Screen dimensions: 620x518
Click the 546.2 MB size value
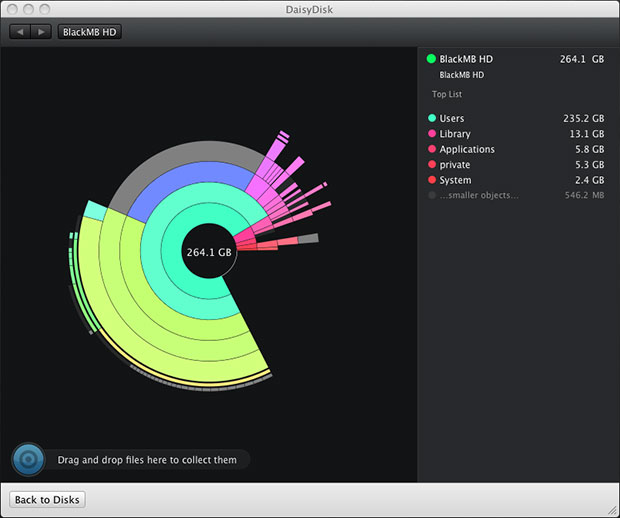(x=584, y=195)
